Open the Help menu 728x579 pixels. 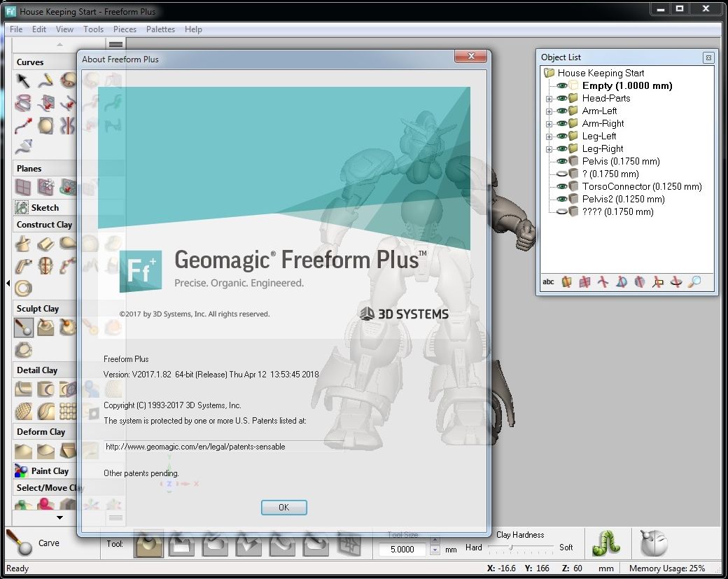193,29
